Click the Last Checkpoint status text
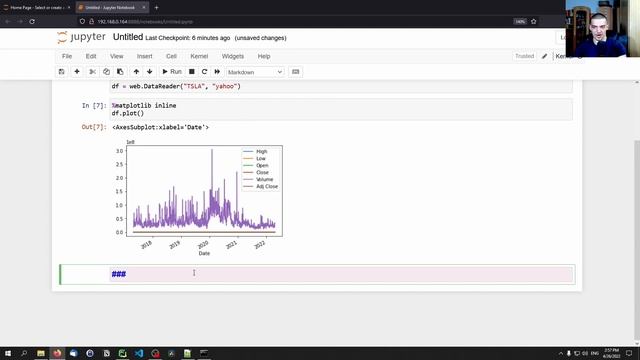This screenshot has width=640, height=360. click(x=188, y=38)
